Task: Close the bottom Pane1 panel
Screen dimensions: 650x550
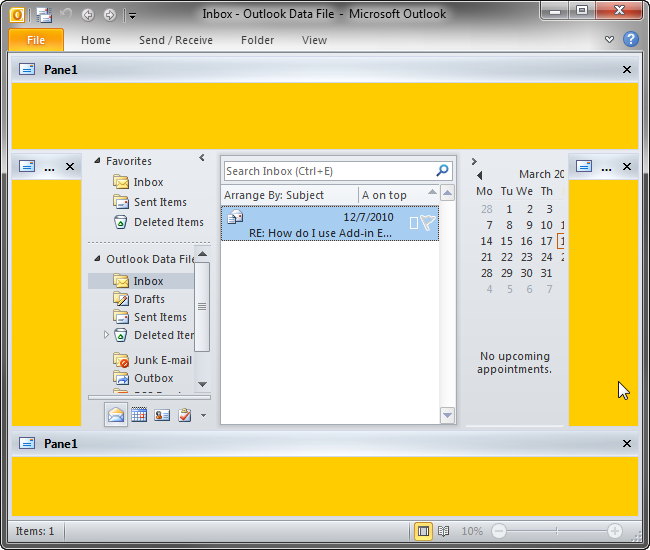Action: point(627,443)
